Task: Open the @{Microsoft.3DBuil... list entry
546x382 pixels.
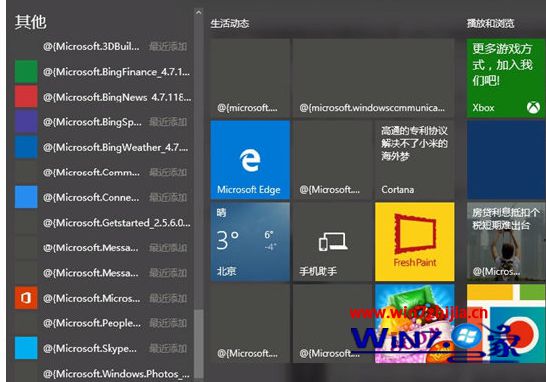Action: [x=103, y=47]
